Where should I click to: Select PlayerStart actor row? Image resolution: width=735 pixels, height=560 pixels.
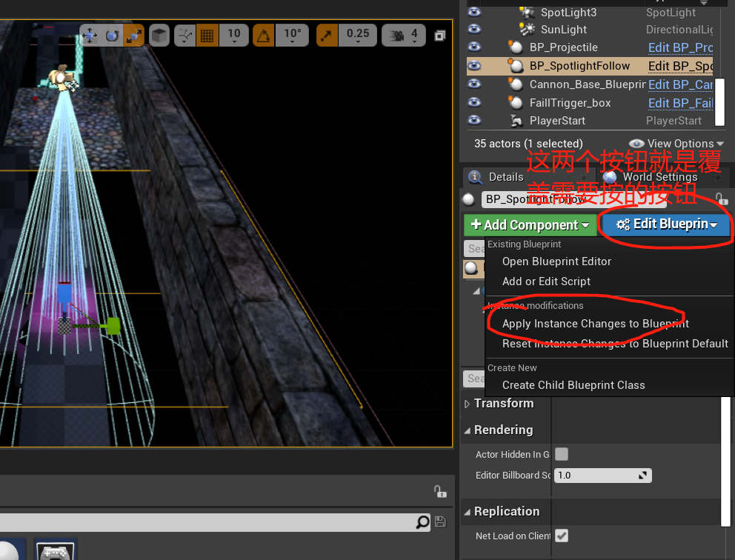click(x=590, y=121)
